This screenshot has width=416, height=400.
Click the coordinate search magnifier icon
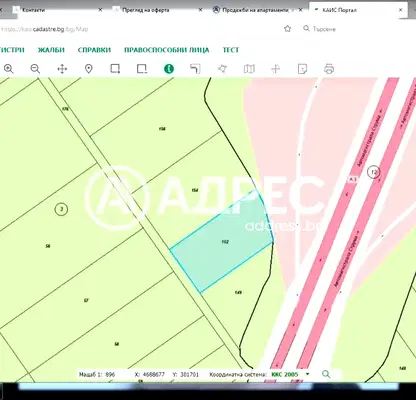point(326,374)
